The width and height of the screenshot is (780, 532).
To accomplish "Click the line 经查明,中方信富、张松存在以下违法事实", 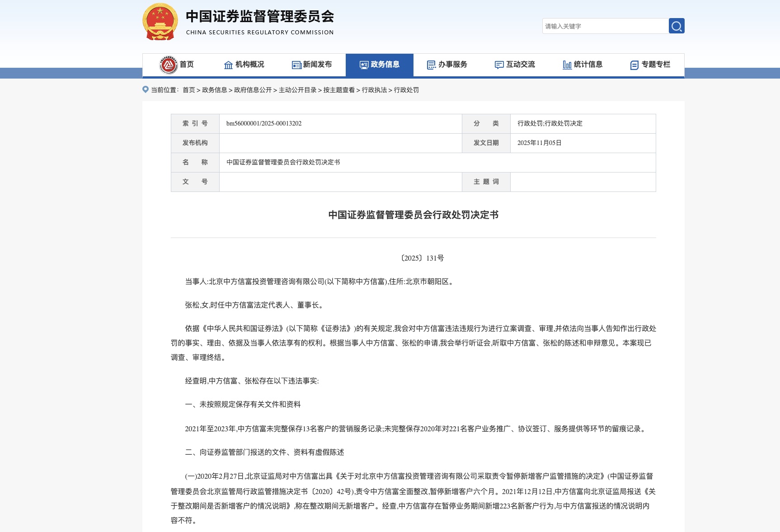I will (x=252, y=381).
